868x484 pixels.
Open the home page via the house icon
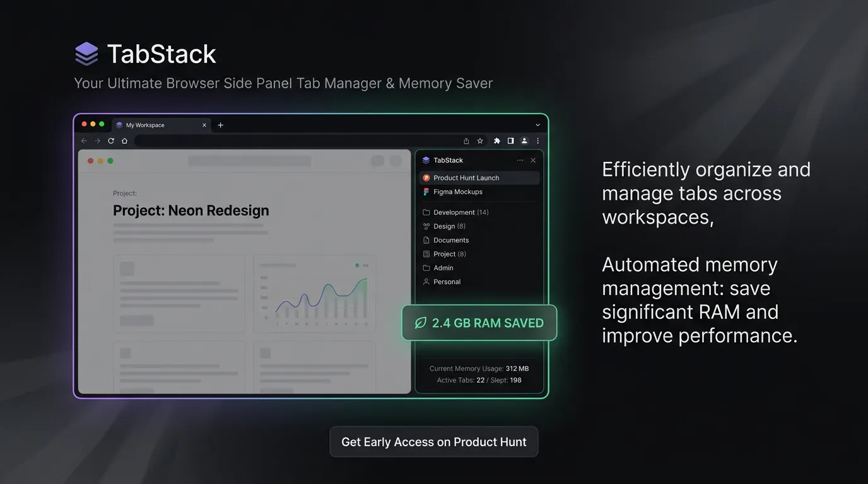tap(124, 141)
